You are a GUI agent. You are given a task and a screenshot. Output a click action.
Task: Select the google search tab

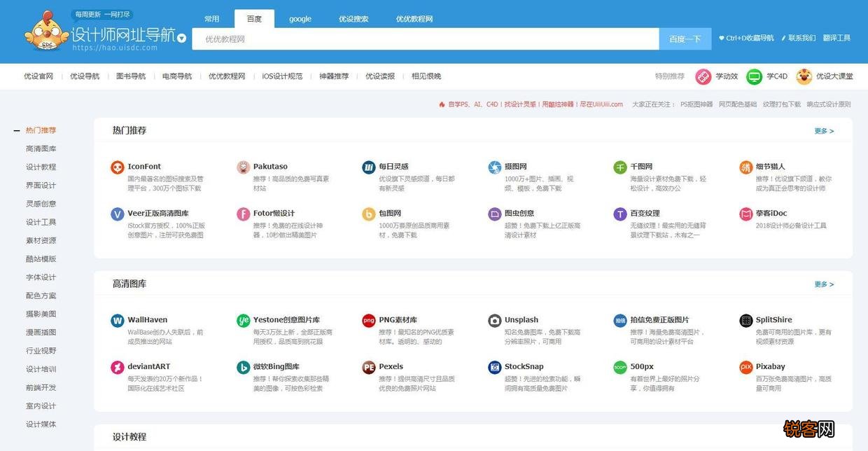point(300,19)
